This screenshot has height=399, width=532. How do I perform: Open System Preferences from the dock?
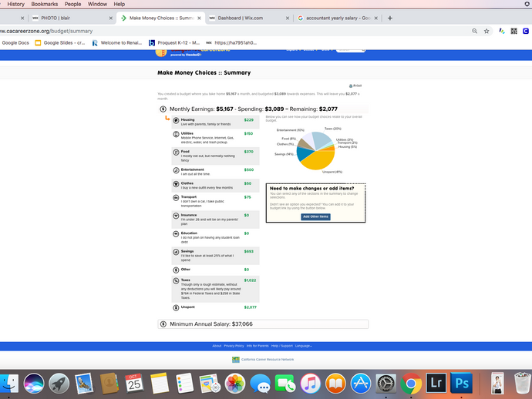coord(386,384)
